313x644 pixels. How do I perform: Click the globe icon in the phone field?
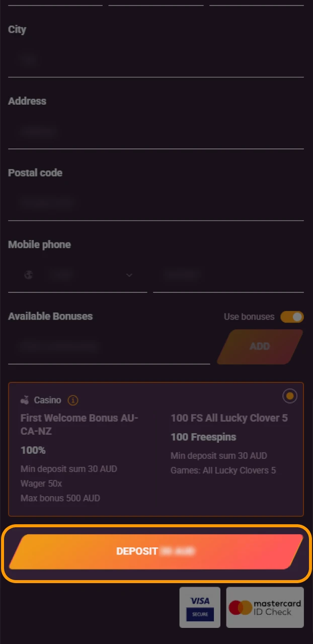point(29,275)
